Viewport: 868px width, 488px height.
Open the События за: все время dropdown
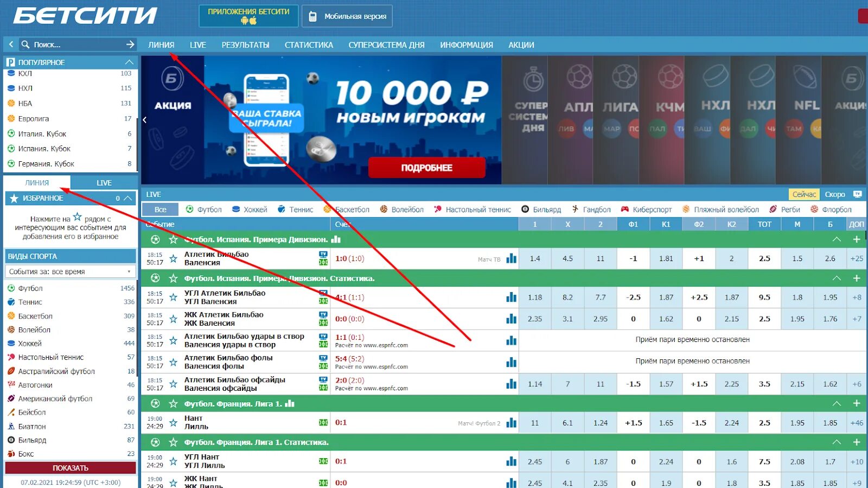point(70,271)
